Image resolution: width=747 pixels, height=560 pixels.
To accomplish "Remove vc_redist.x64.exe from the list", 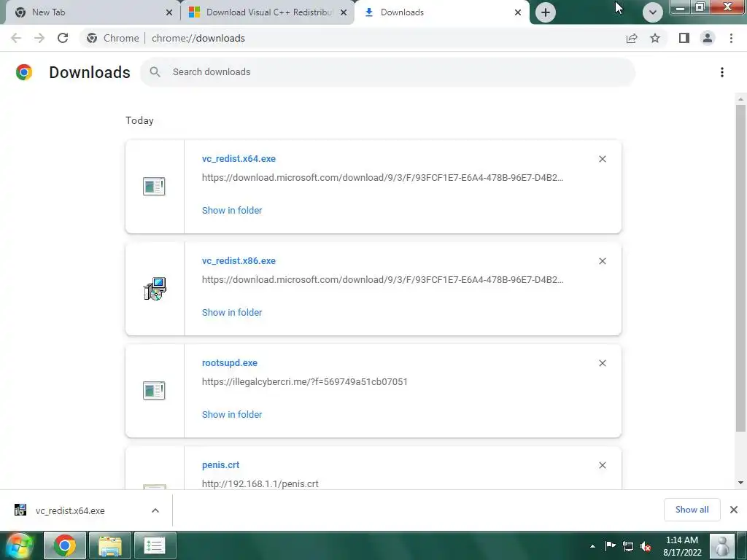I will (602, 159).
